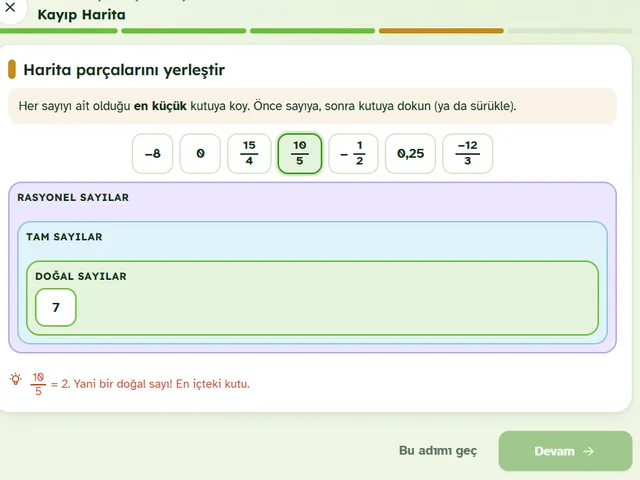Skip step with Bu adımı geç

tap(438, 451)
